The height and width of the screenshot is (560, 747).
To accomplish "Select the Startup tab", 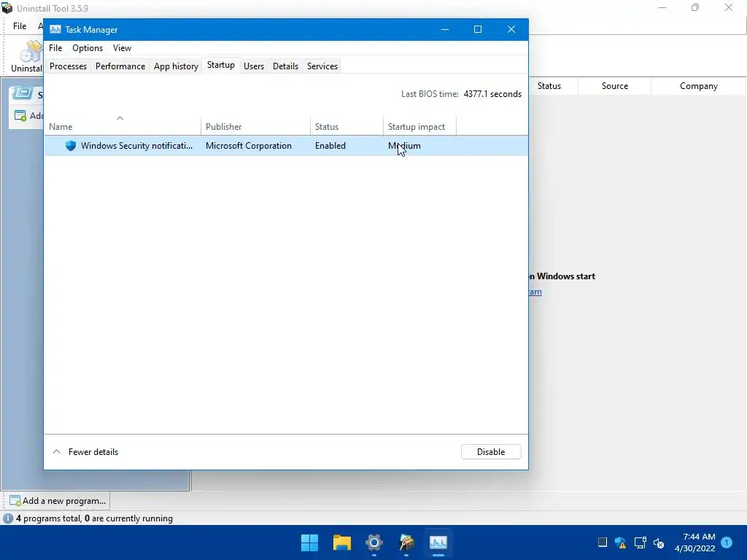I will click(x=220, y=65).
